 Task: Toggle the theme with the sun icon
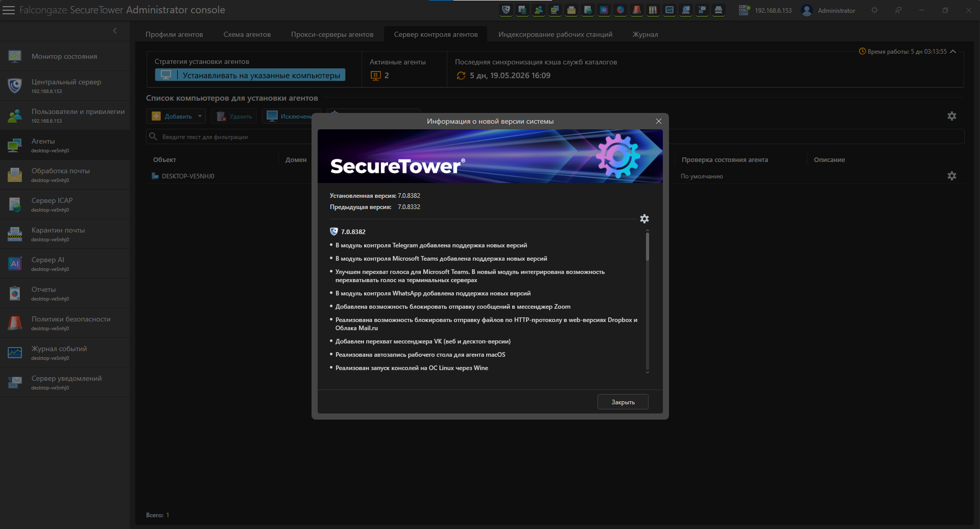coord(875,10)
